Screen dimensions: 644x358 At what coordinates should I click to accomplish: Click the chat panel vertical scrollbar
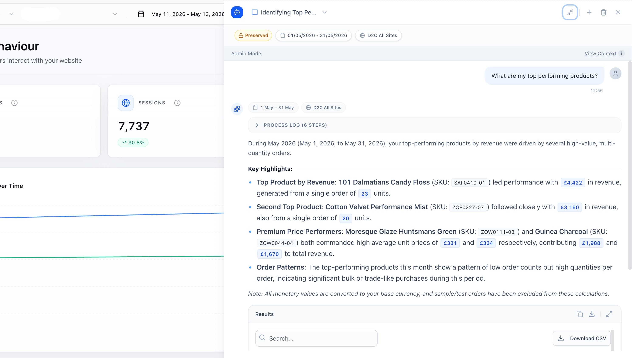[x=630, y=165]
